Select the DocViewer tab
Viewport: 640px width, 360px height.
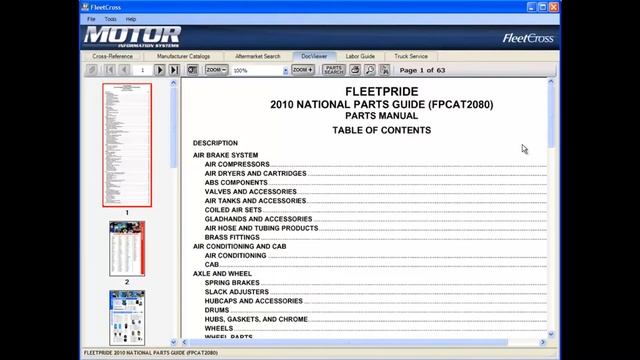click(x=314, y=56)
